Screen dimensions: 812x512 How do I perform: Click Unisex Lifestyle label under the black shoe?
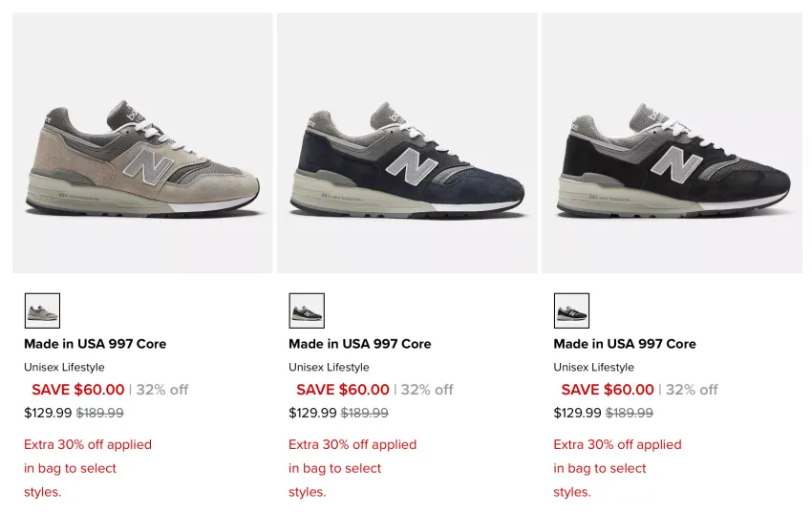[593, 367]
